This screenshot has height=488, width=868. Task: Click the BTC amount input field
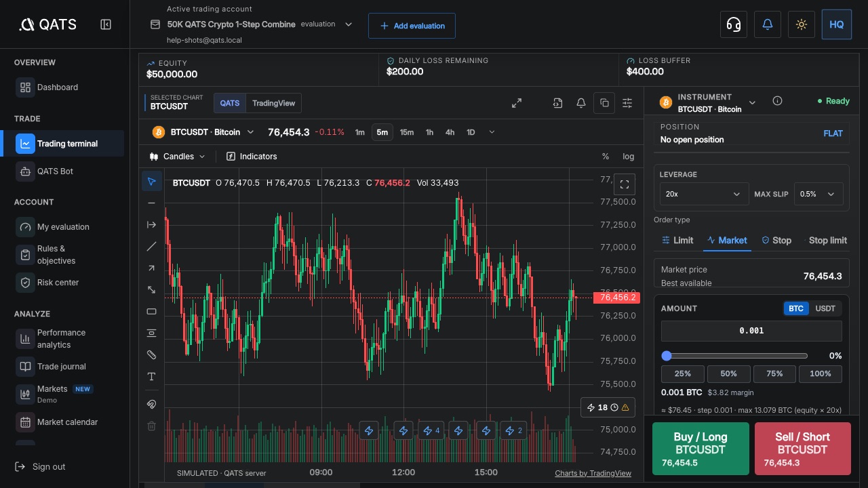(x=751, y=331)
